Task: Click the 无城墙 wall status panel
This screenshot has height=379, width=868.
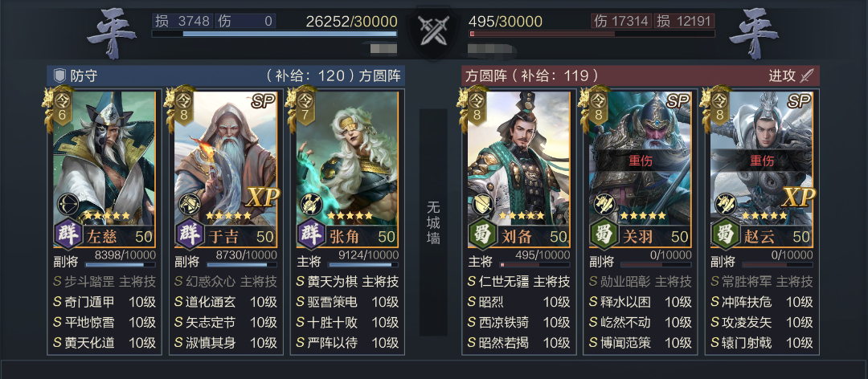Action: click(433, 222)
